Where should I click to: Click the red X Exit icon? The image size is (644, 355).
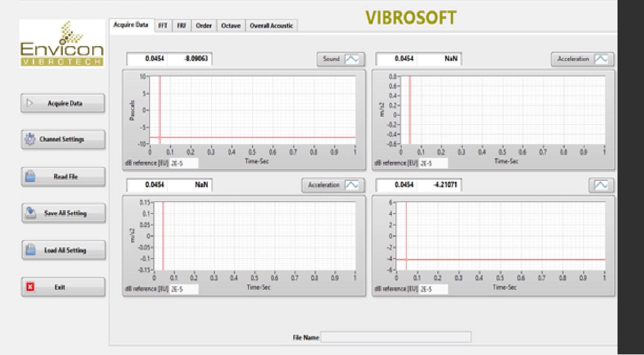(30, 287)
